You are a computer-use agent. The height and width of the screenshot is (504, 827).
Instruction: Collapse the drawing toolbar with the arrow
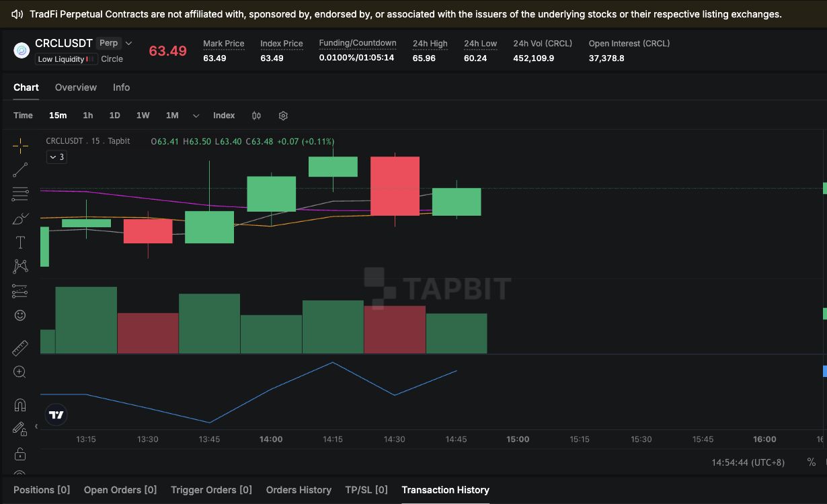point(36,426)
